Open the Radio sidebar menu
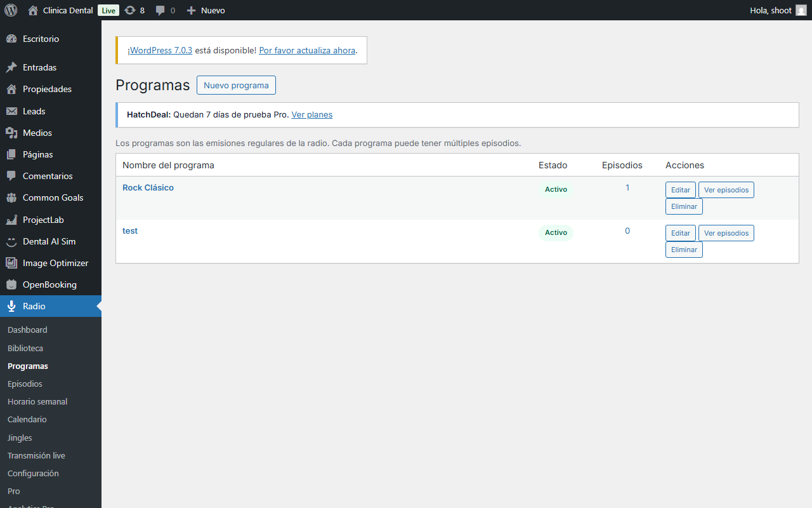Viewport: 812px width, 508px height. [x=51, y=306]
